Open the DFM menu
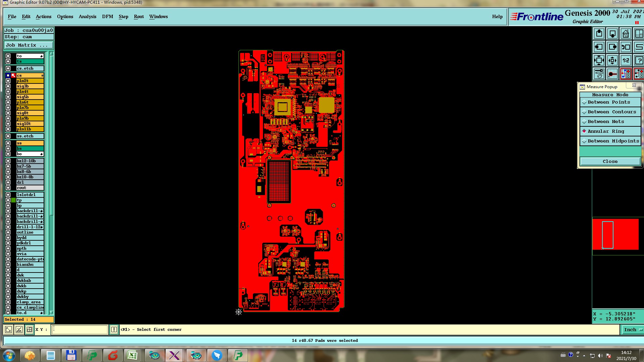The height and width of the screenshot is (362, 644). pos(107,16)
